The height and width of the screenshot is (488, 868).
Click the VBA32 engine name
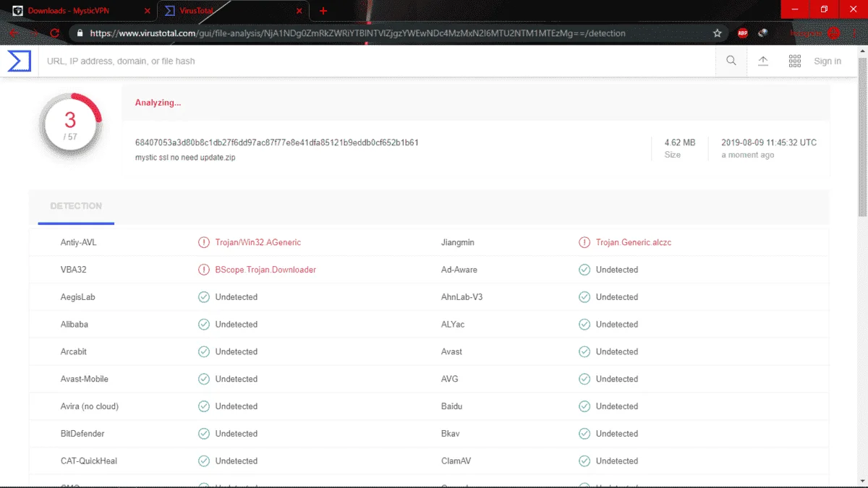(x=74, y=270)
